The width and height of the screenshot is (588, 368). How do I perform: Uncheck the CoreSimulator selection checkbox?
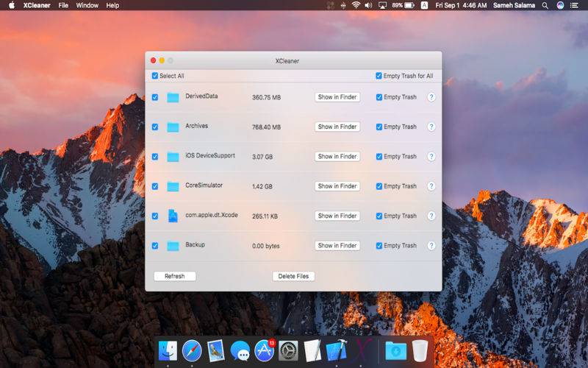point(155,186)
